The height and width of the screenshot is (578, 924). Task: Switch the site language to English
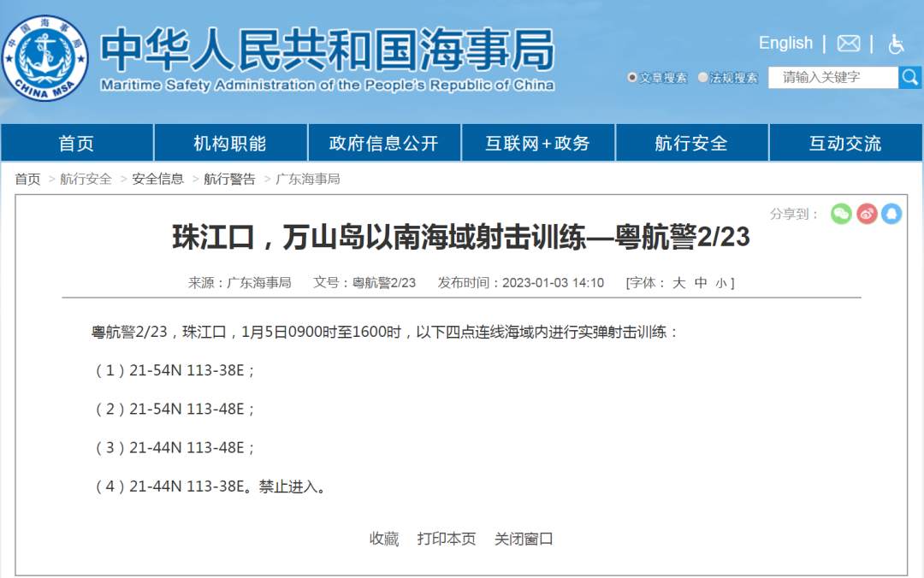point(785,43)
